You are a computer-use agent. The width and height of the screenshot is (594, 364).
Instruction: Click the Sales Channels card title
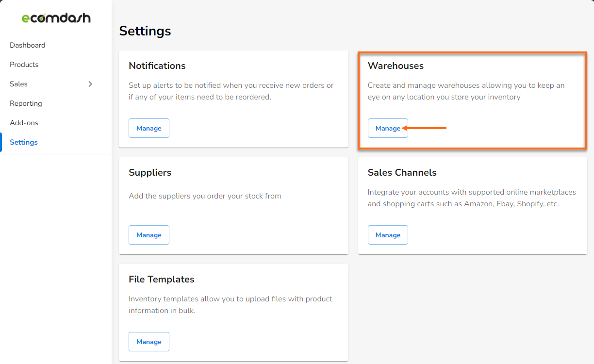point(402,172)
